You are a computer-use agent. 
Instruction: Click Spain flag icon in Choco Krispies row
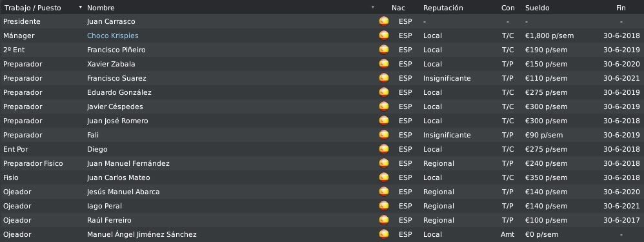coord(383,35)
